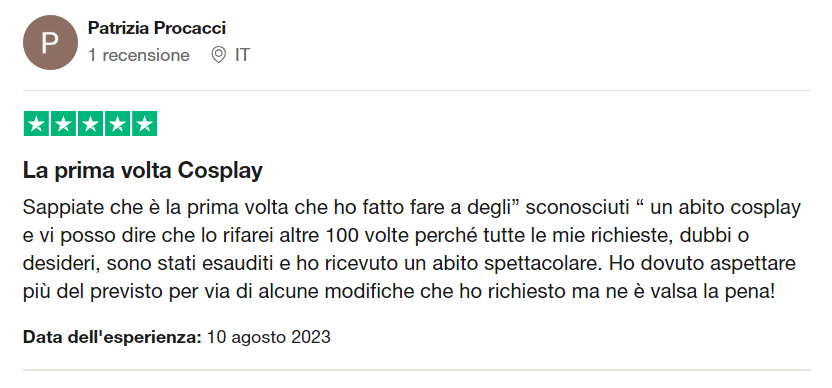Click the fourth green rating star

tap(117, 124)
